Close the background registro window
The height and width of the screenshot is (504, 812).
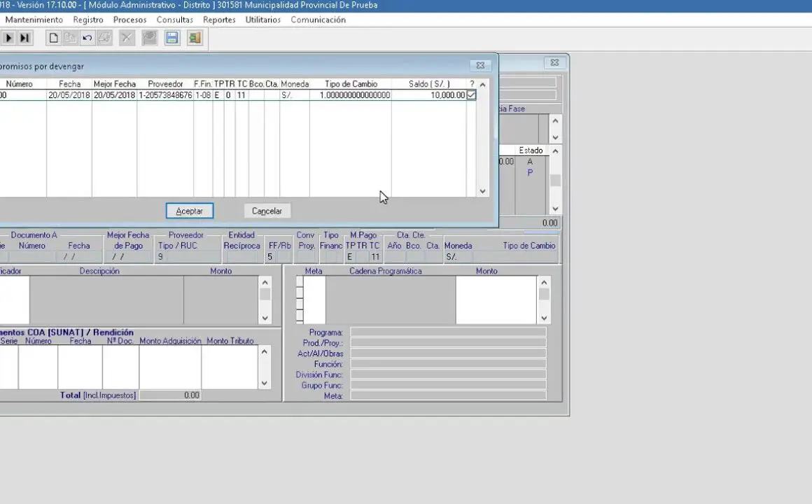pos(554,62)
